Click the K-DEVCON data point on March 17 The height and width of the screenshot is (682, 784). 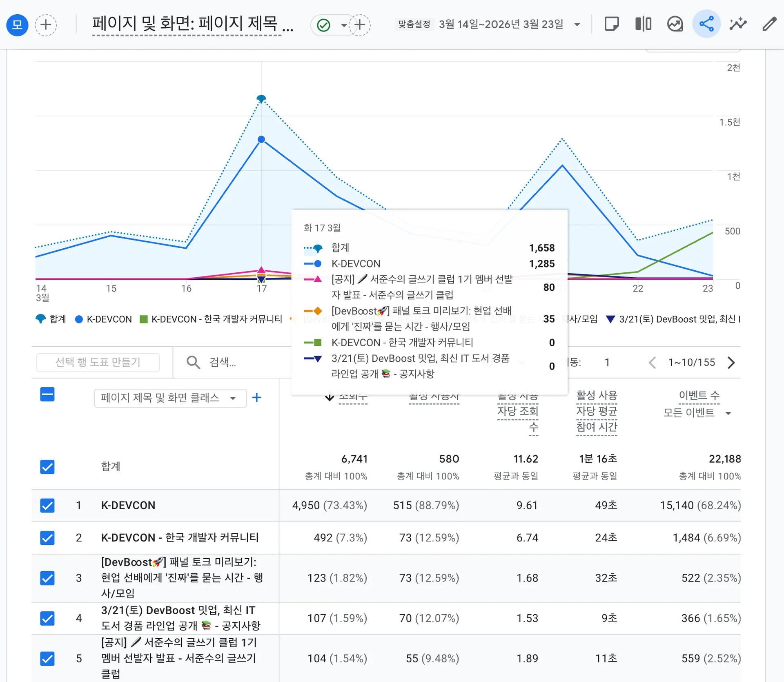(261, 140)
